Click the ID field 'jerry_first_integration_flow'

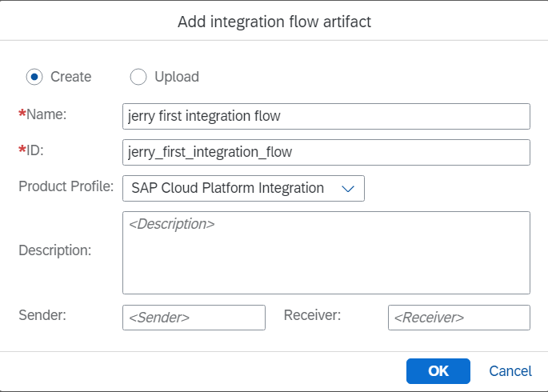pos(326,152)
